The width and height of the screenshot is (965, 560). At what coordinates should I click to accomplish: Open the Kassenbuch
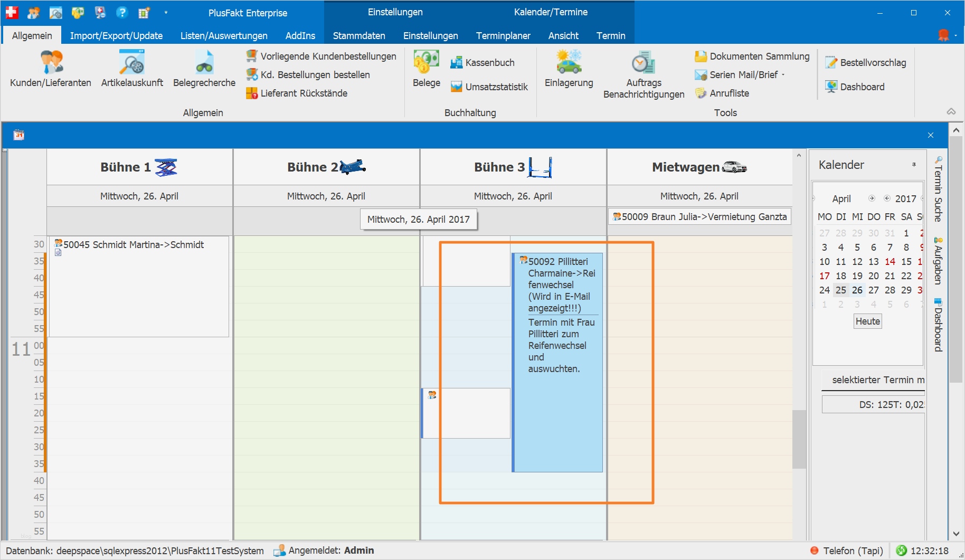pos(482,62)
